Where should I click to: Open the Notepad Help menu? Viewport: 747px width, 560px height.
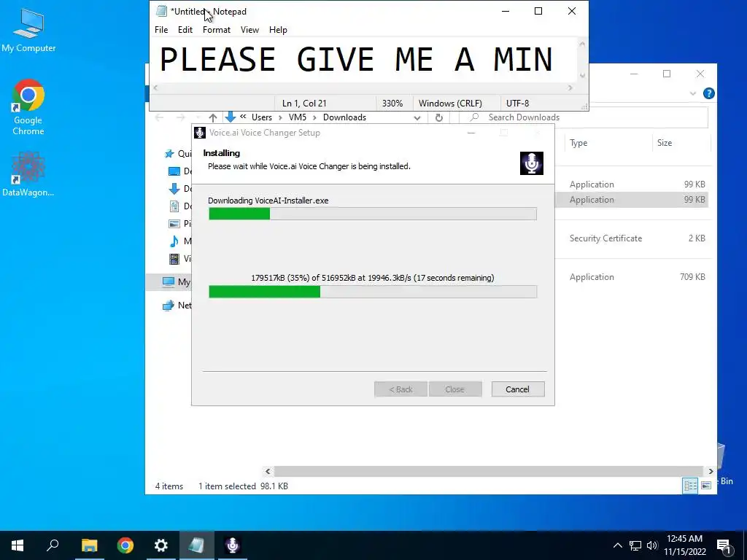(278, 30)
